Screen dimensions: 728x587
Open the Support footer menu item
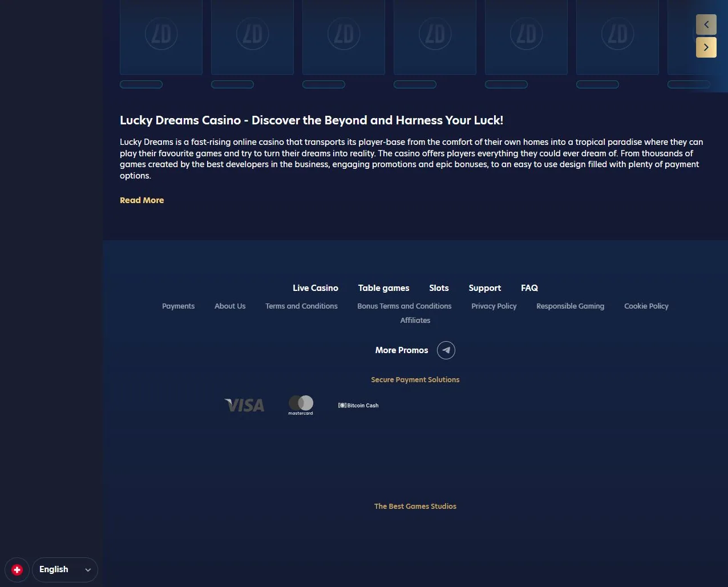[485, 288]
